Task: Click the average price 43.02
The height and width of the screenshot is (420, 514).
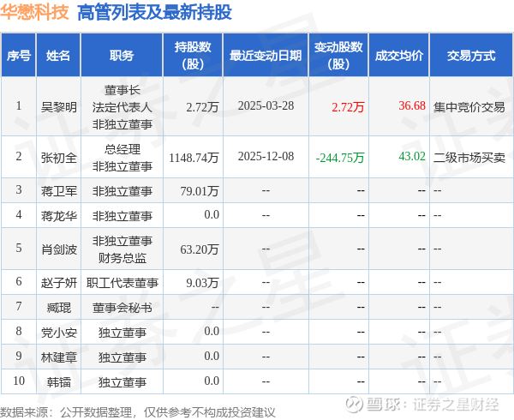Action: (412, 156)
